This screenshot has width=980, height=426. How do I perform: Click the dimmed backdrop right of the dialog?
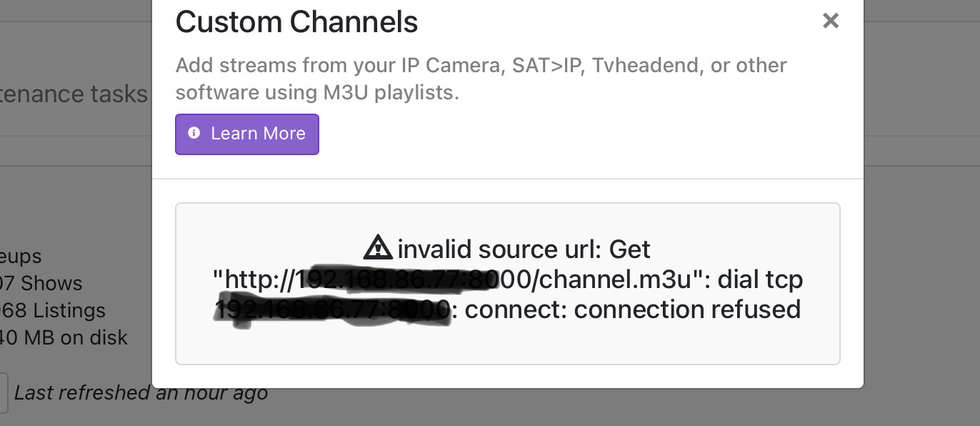tap(921, 214)
